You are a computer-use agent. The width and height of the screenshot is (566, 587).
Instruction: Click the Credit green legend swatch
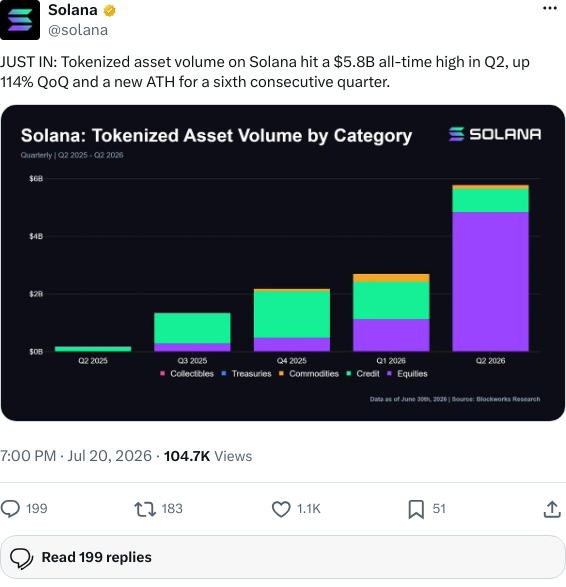pos(349,373)
